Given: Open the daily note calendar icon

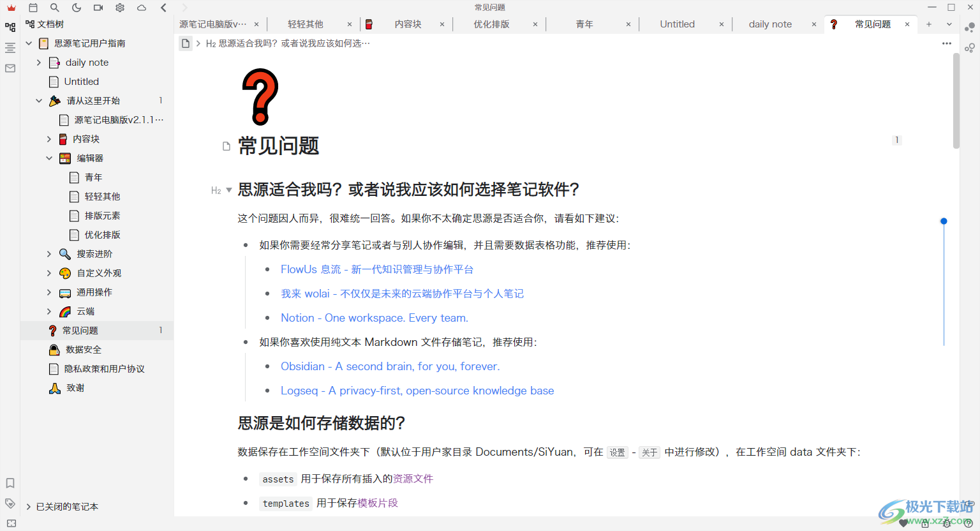Looking at the screenshot, I should pos(33,7).
